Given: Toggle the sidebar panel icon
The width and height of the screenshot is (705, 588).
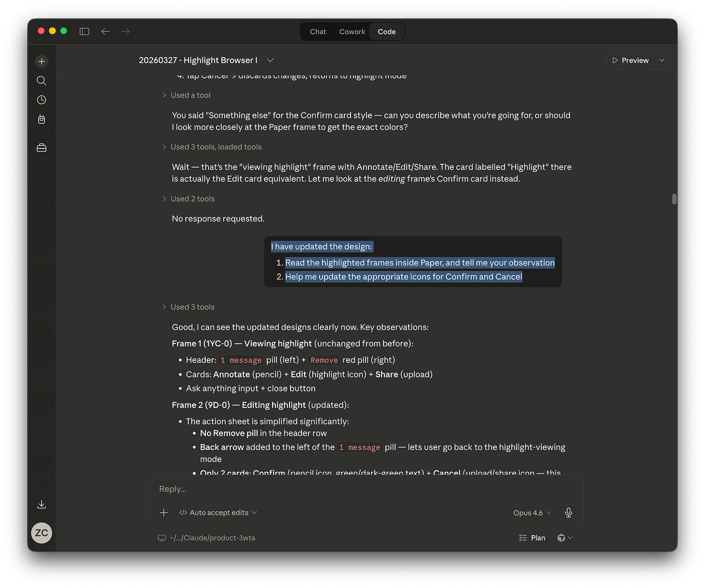Looking at the screenshot, I should coord(84,31).
